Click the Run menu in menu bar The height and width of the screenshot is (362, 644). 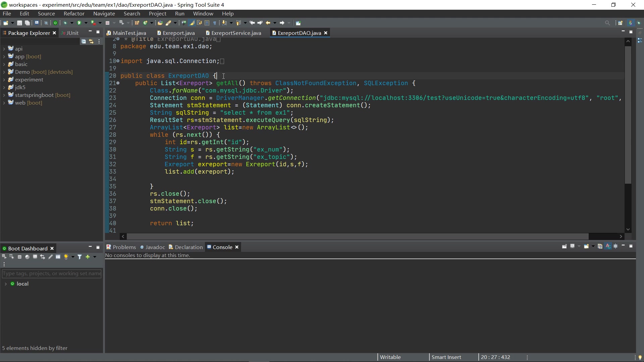coord(179,13)
